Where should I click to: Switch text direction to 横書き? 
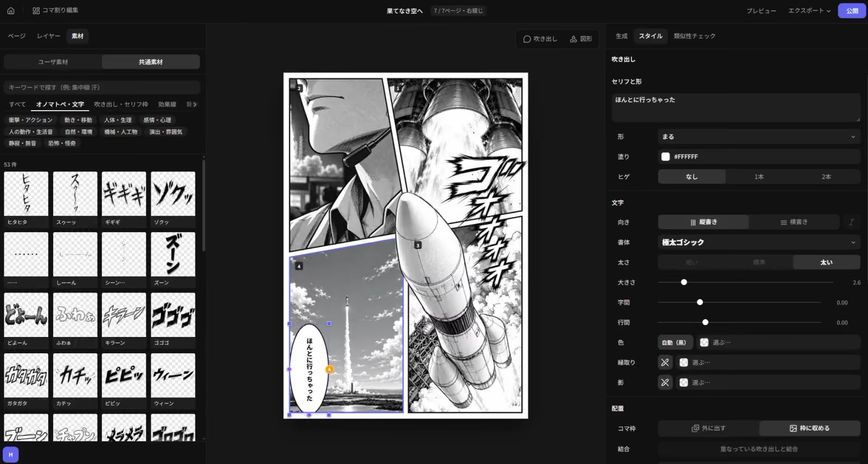click(x=794, y=222)
